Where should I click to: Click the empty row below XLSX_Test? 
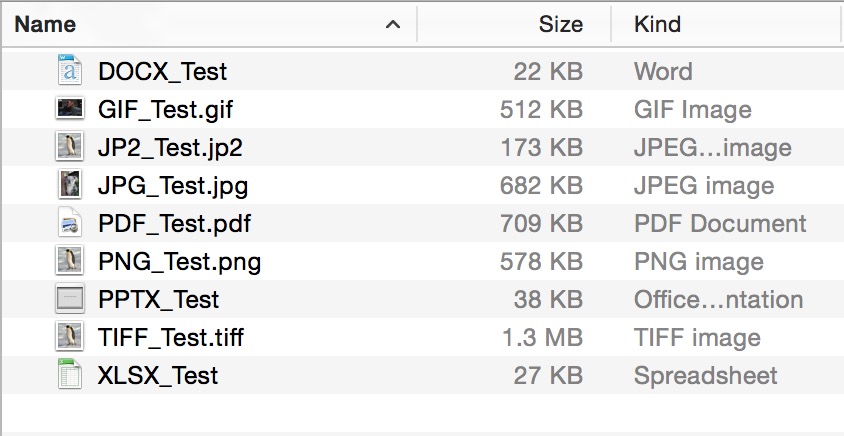(423, 413)
